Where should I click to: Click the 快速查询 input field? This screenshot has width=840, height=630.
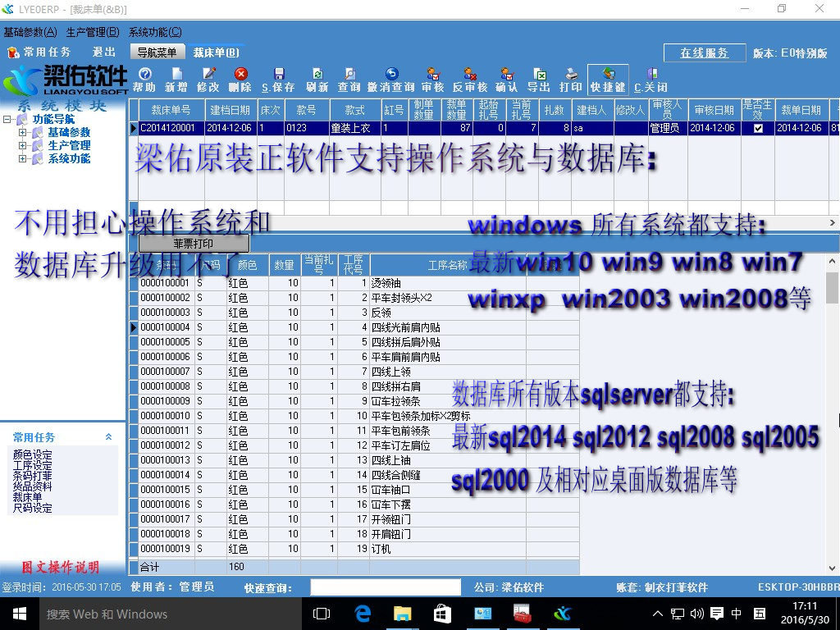pos(386,587)
